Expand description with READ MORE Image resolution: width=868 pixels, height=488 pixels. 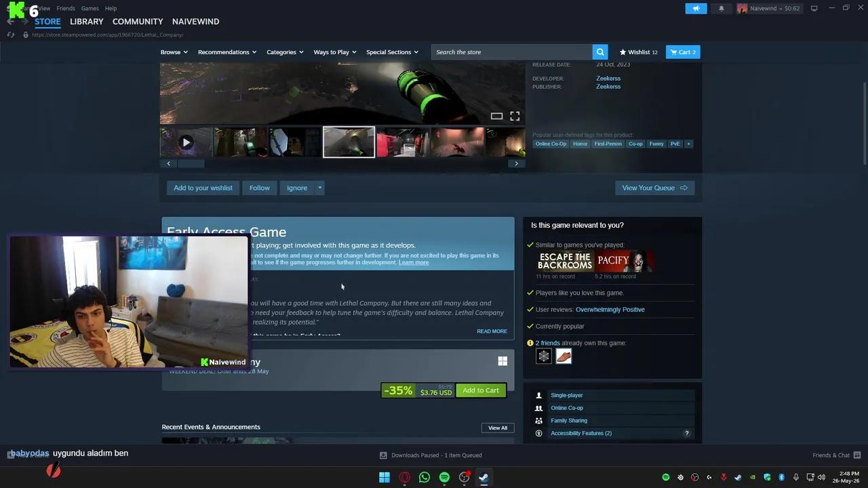(492, 331)
